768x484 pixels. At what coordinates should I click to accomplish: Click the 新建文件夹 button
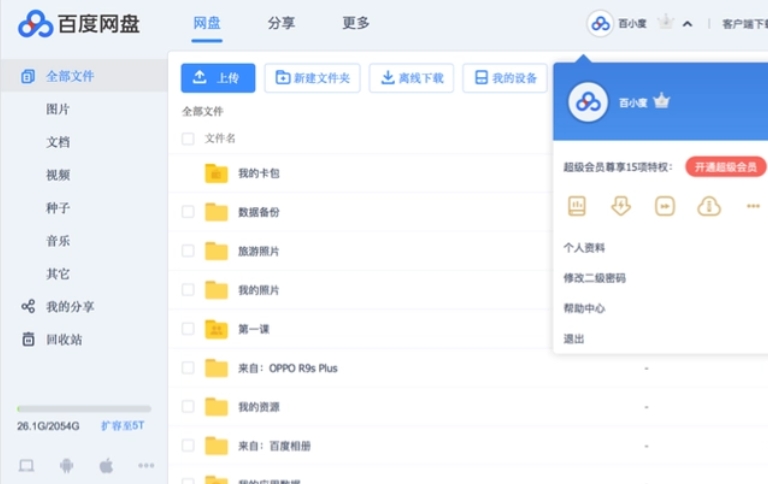312,78
